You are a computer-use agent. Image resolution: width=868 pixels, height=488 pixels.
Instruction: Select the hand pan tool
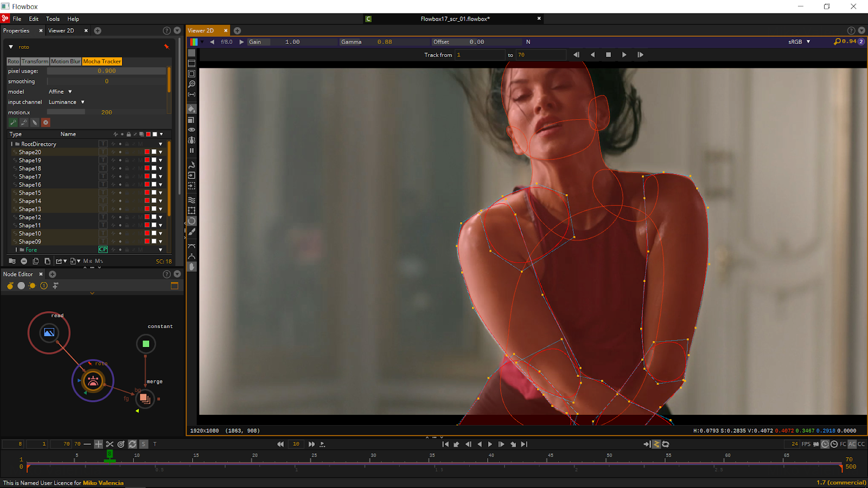point(192,267)
